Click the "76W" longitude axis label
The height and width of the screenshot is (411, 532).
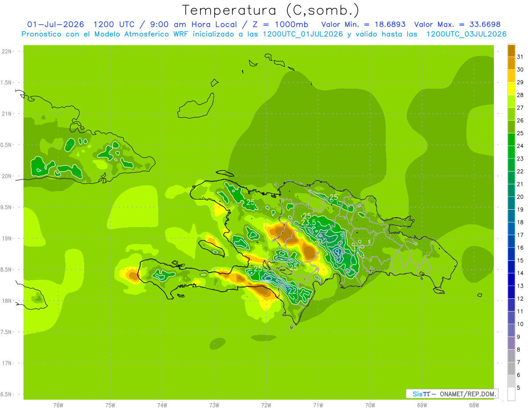point(58,405)
